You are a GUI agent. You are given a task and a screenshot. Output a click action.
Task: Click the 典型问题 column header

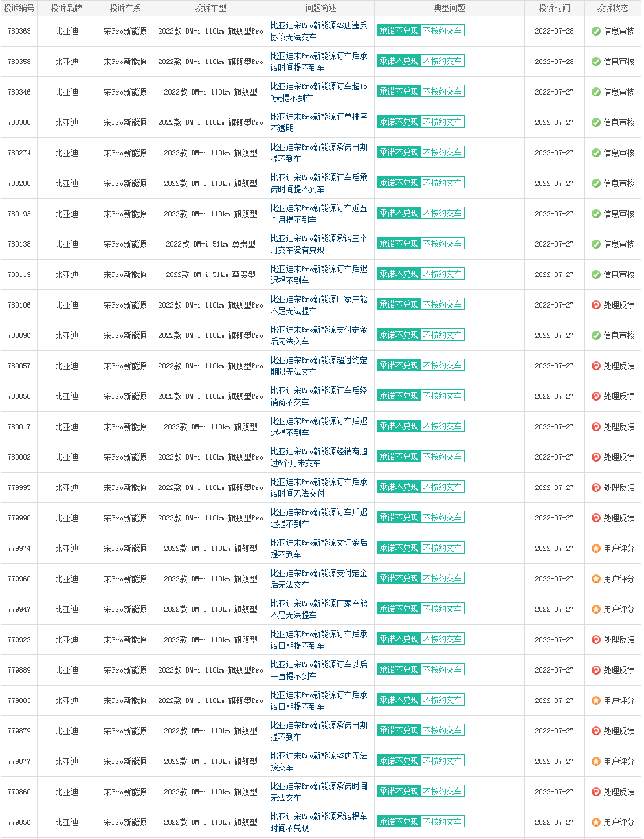click(x=450, y=8)
